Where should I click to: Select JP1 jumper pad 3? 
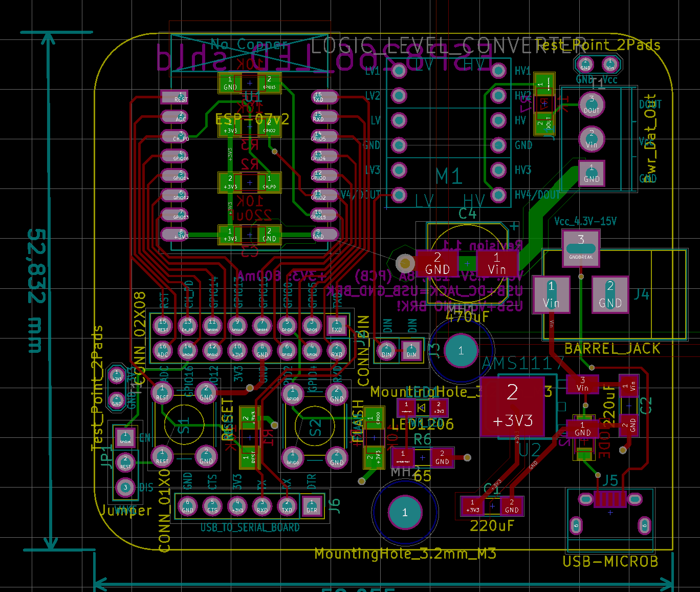(x=125, y=487)
